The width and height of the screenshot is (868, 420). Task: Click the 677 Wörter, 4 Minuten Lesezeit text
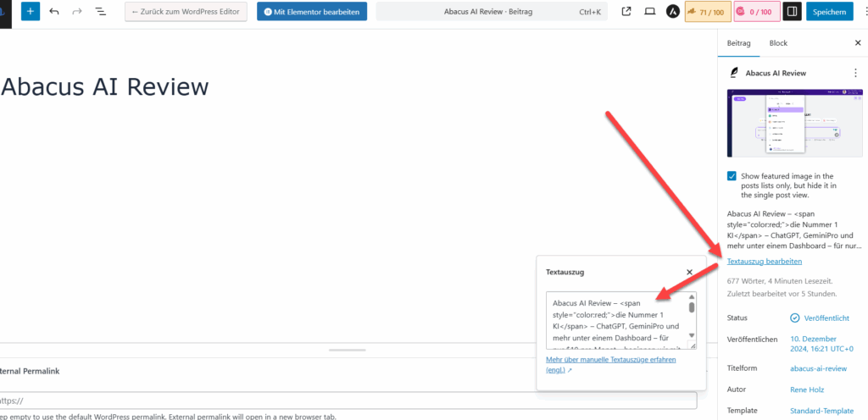coord(780,281)
